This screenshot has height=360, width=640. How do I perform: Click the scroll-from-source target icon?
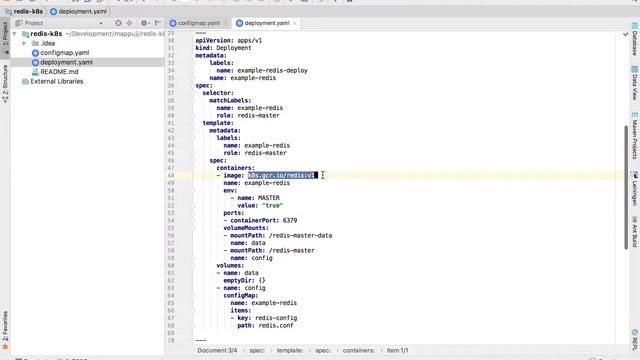point(118,23)
